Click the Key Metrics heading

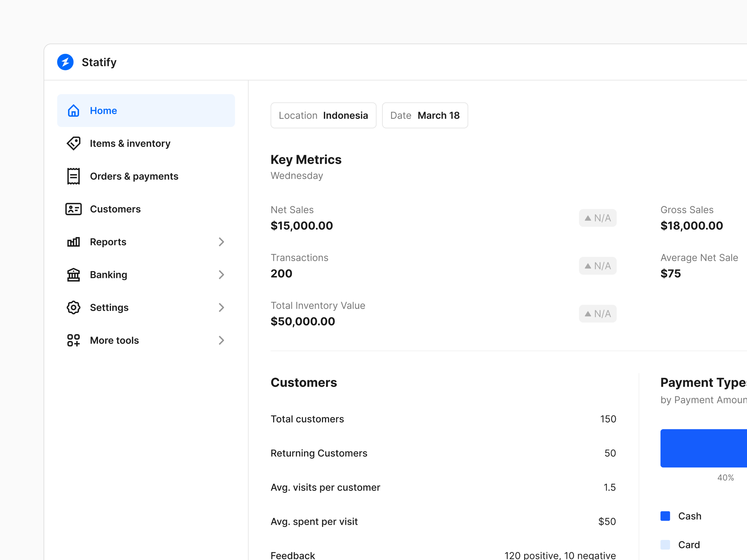pos(306,160)
